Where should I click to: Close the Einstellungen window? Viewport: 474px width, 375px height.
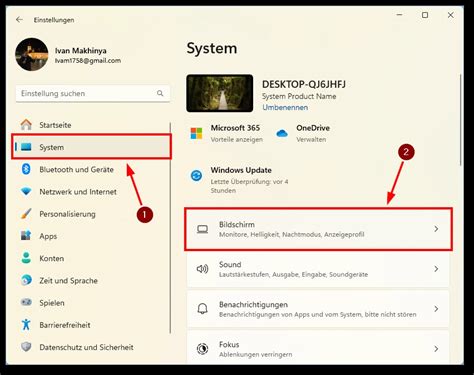[x=450, y=15]
